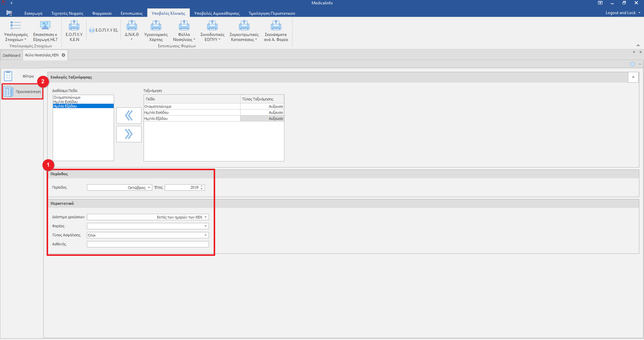Click Σκευάσματα ανά Α. Φορέα icon
Viewport: 644px width, 340px height.
pos(276,26)
